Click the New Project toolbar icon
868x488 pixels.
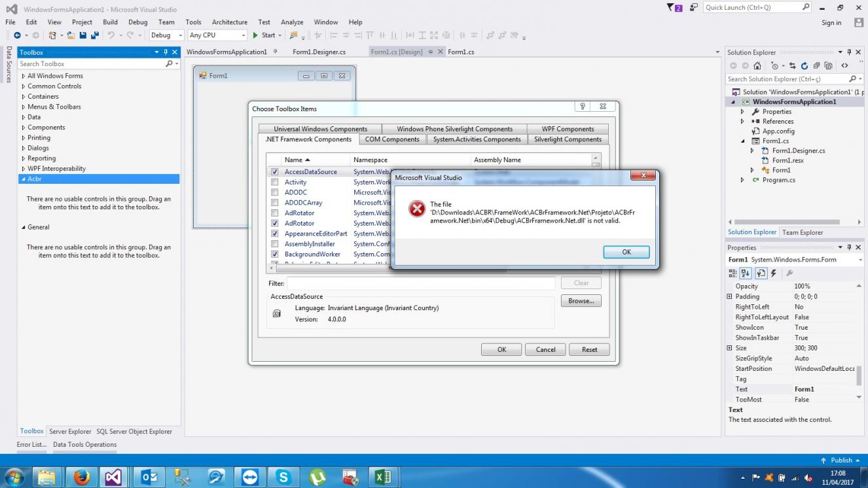coord(54,35)
